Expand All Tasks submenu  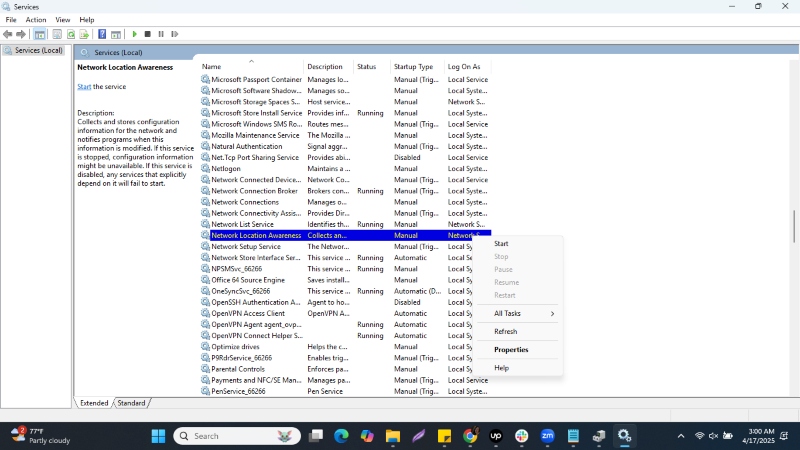[518, 313]
